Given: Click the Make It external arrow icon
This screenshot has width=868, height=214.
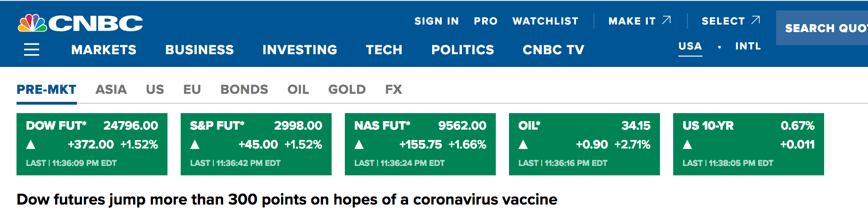Looking at the screenshot, I should coord(666,20).
